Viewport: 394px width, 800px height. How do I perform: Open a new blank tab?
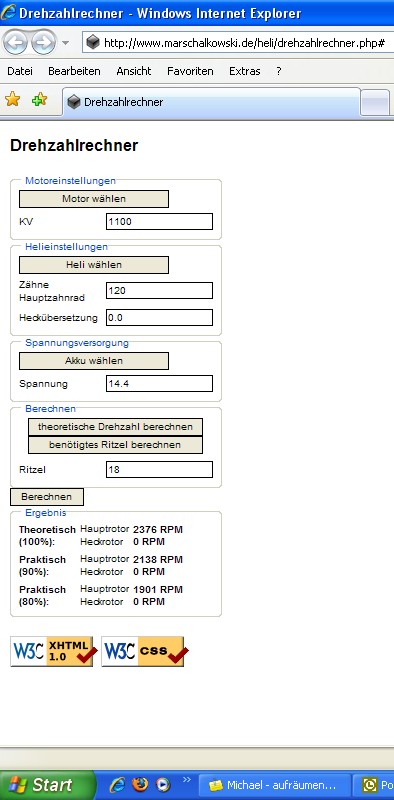coord(375,103)
